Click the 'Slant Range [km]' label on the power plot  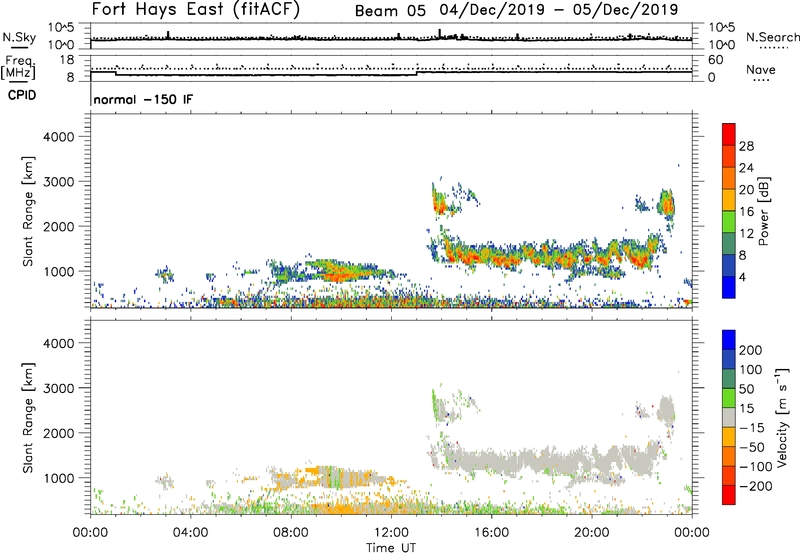click(x=28, y=211)
